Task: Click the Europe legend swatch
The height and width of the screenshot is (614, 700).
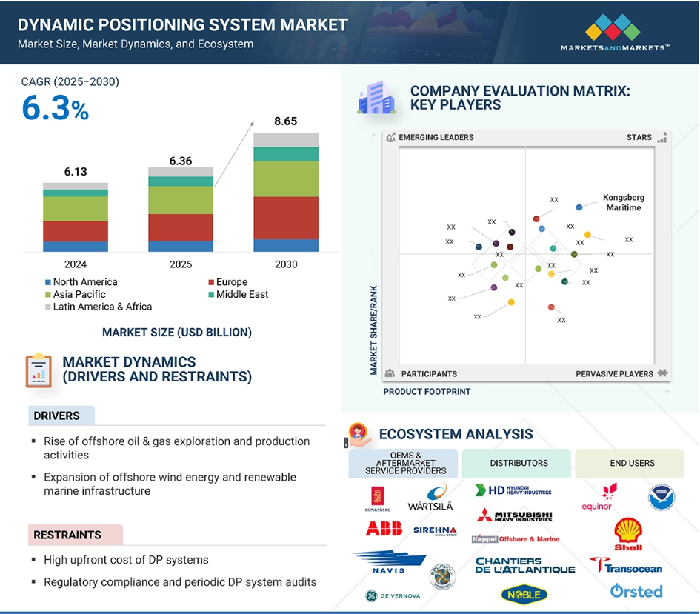Action: 211,282
